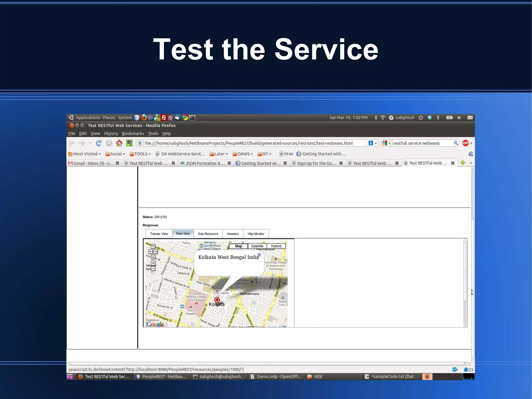
Task: Click the Adblock Plus ABP icon
Action: [465, 143]
